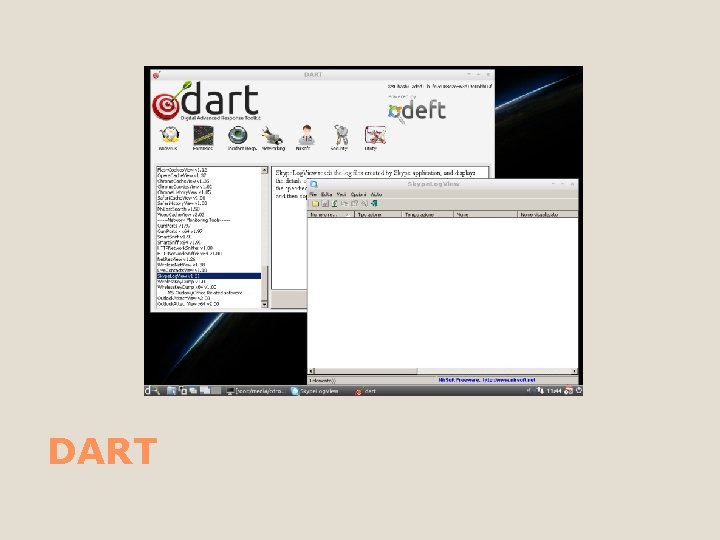
Task: Select CurrPorts - x64 in DART tool list
Action: (x=180, y=231)
